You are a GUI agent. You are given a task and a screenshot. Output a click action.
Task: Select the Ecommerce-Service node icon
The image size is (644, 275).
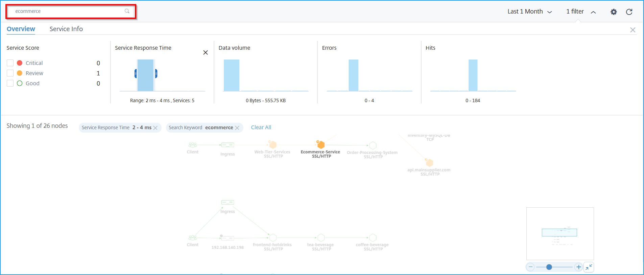[x=321, y=145]
